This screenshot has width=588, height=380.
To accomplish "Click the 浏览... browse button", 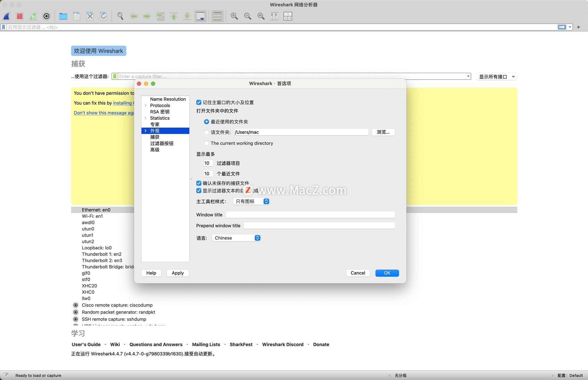I will (383, 132).
